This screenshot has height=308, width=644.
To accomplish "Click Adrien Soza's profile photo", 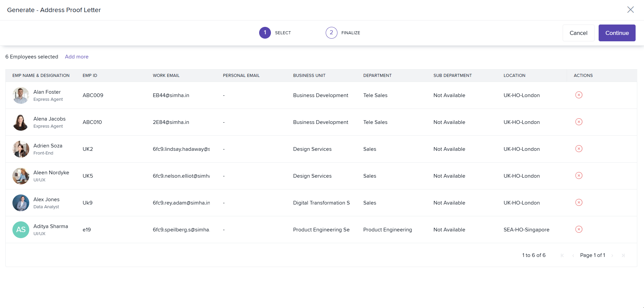I will 21,149.
